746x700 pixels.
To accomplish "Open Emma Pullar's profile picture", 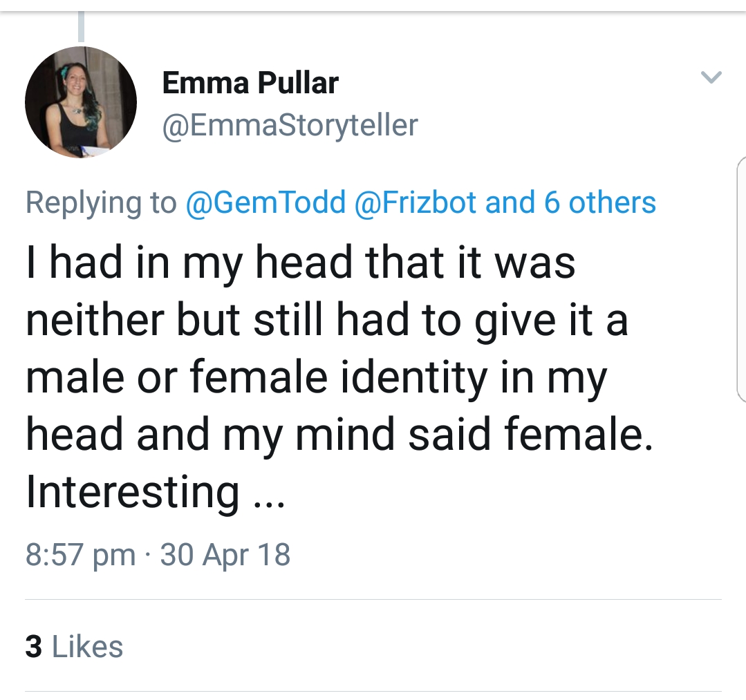I will (x=81, y=102).
